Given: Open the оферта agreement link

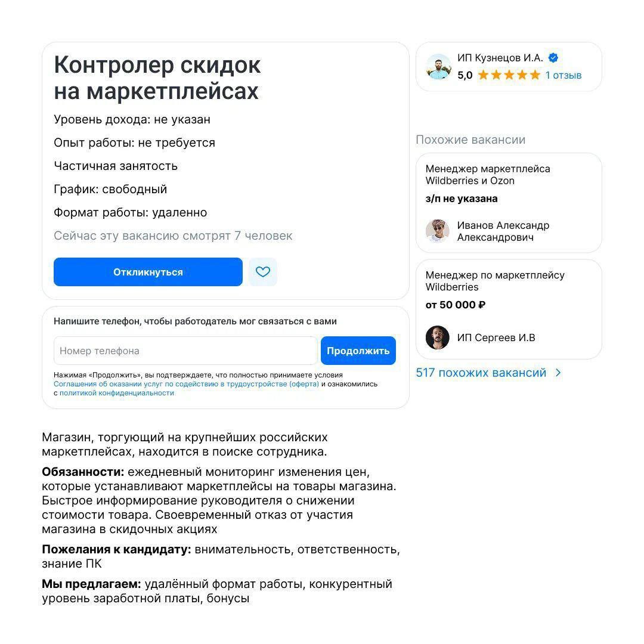Looking at the screenshot, I should (186, 384).
